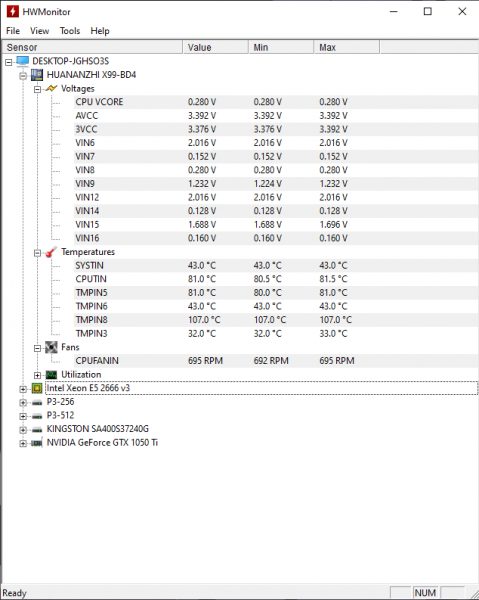Select the VIN6 row
479x600 pixels.
275,143
